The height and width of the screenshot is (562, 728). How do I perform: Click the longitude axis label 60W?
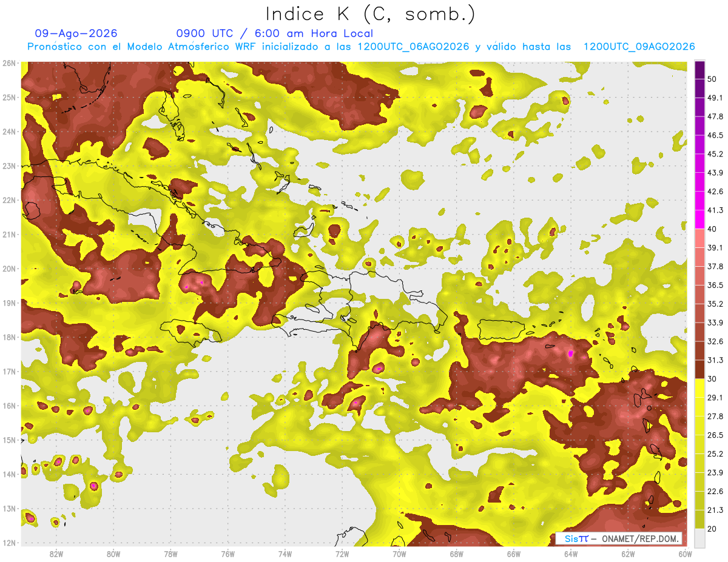tap(686, 554)
